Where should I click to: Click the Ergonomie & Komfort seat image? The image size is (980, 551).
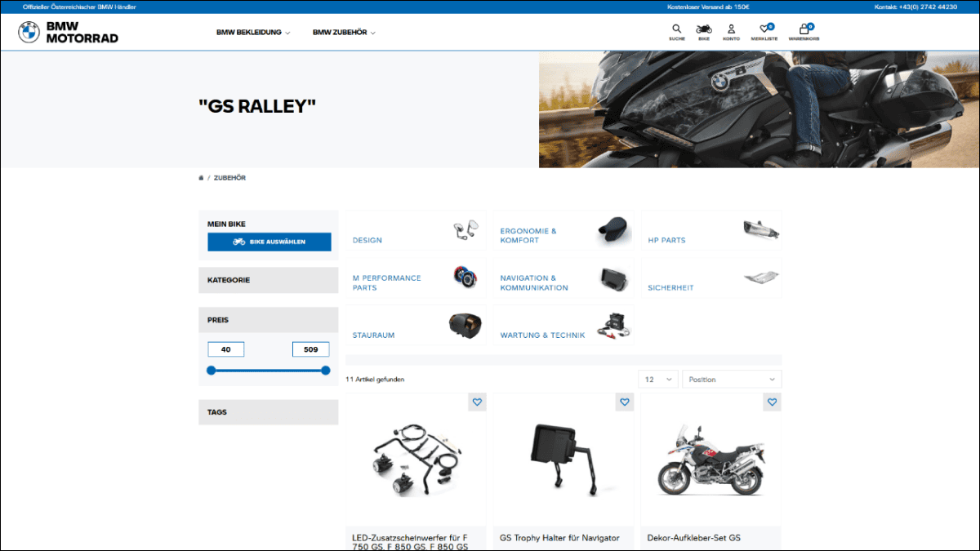point(614,231)
